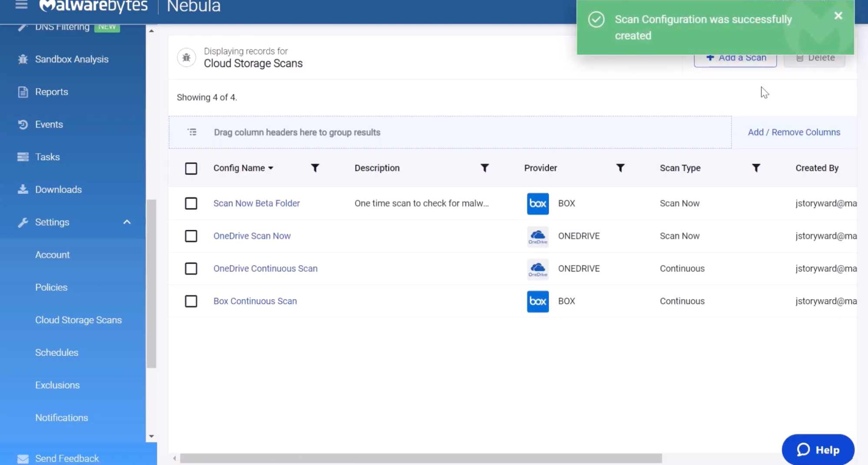Click the Settings wrench icon

[x=23, y=222]
